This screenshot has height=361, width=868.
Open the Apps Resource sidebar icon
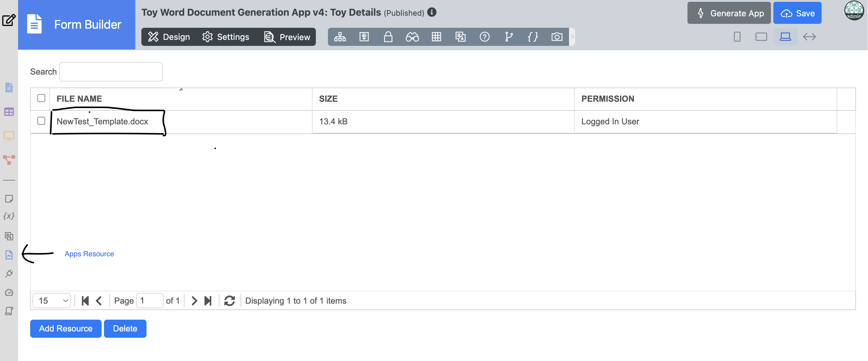pos(9,255)
